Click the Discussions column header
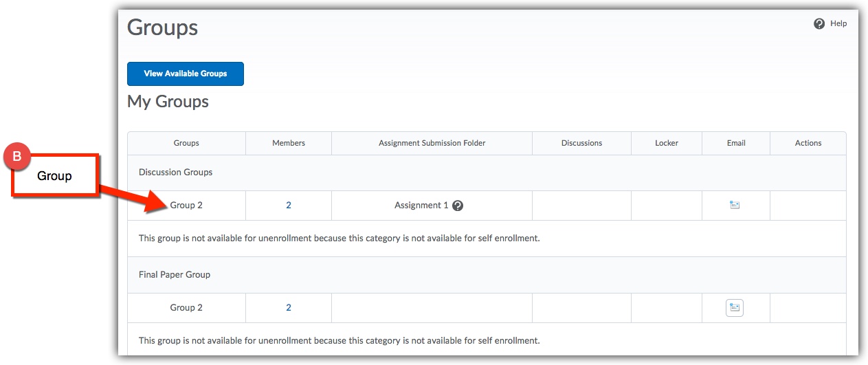Image resolution: width=868 pixels, height=365 pixels. 581,143
